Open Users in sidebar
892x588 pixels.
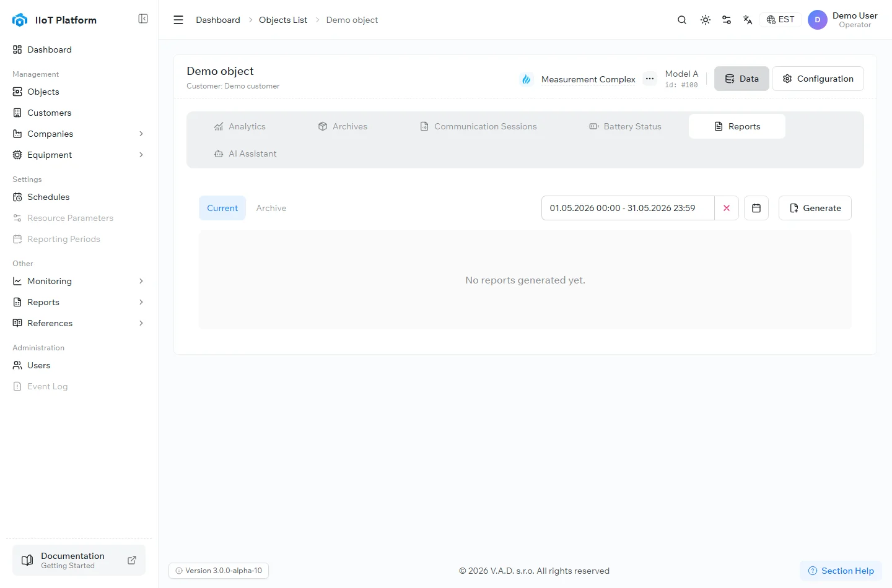79,365
